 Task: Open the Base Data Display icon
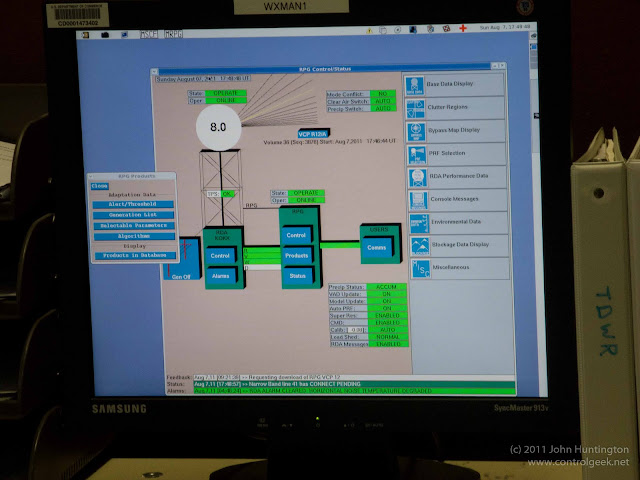tap(415, 85)
